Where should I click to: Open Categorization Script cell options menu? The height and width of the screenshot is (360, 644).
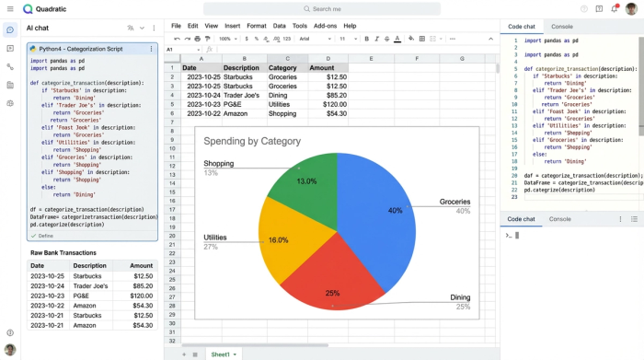click(151, 49)
